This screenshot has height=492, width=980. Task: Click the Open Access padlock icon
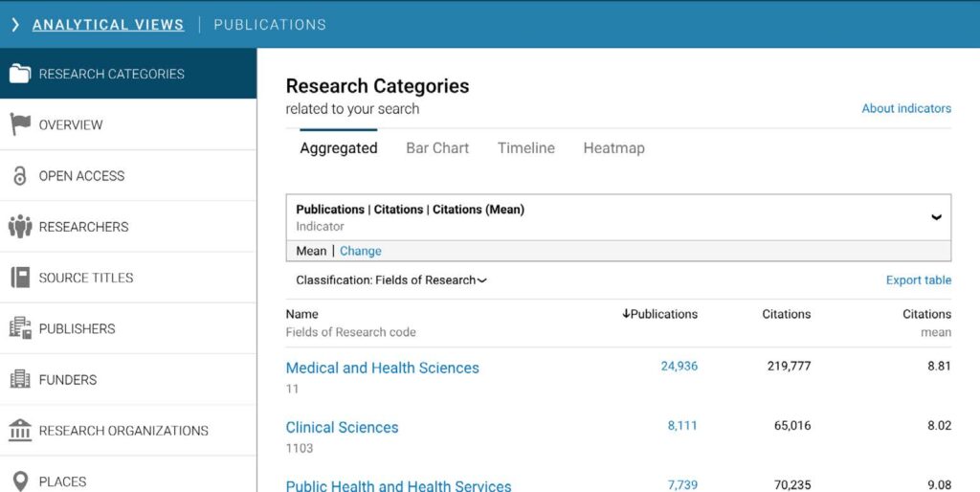click(19, 176)
